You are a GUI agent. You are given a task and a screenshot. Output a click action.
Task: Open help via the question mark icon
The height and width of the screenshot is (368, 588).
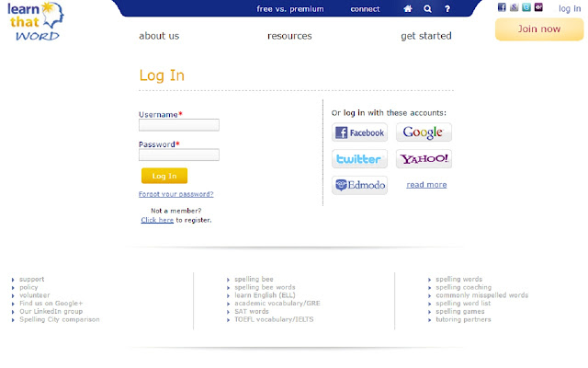point(447,8)
